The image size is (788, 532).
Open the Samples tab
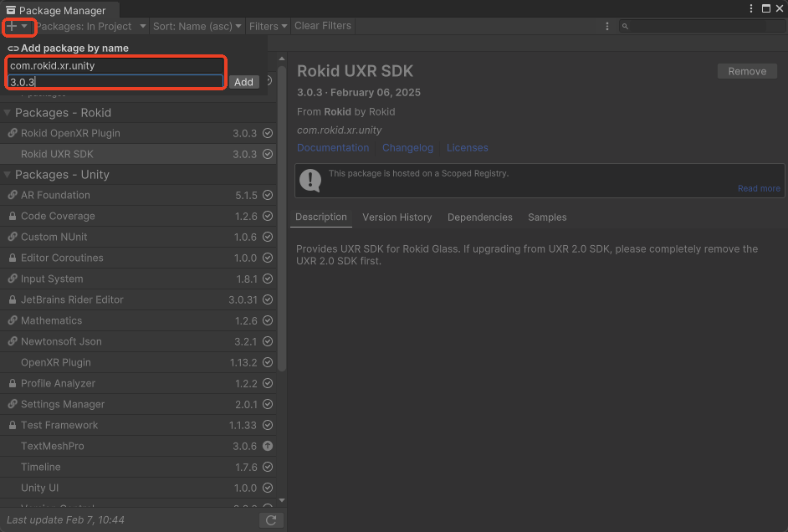(547, 217)
